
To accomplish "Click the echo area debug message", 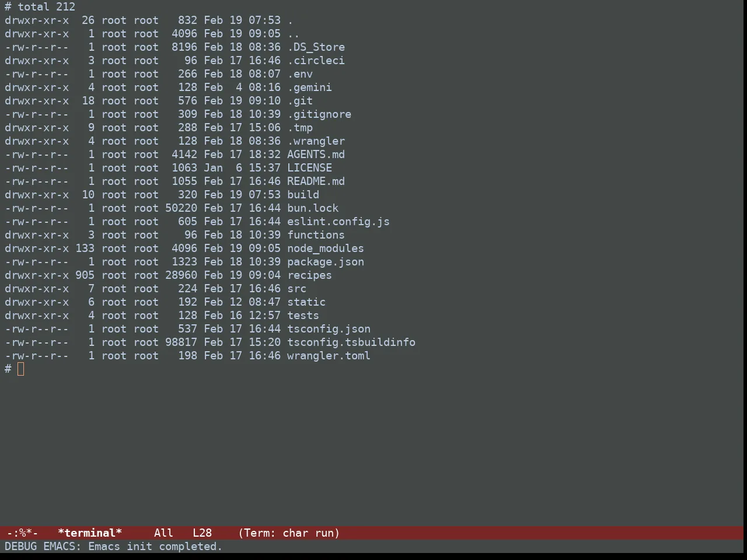I will [x=113, y=546].
